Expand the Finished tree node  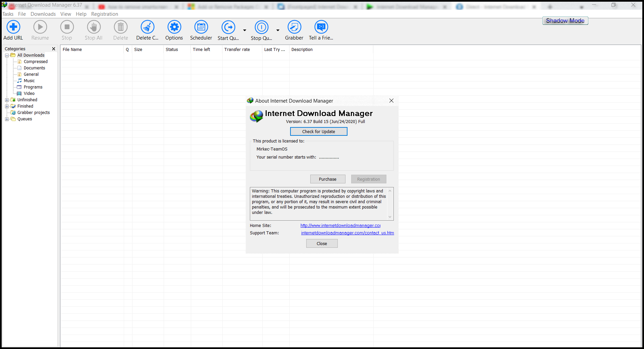7,106
